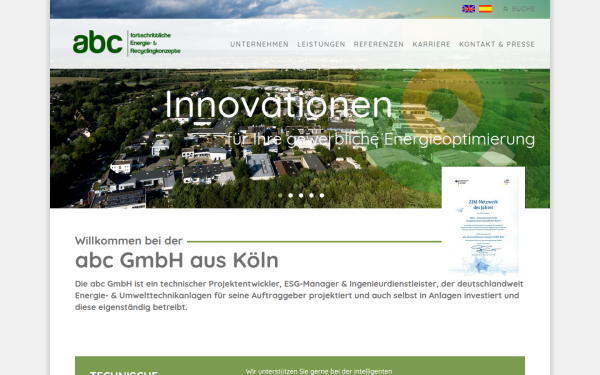Open the UNTERNEHMEN menu
This screenshot has height=375, width=600.
tap(259, 44)
